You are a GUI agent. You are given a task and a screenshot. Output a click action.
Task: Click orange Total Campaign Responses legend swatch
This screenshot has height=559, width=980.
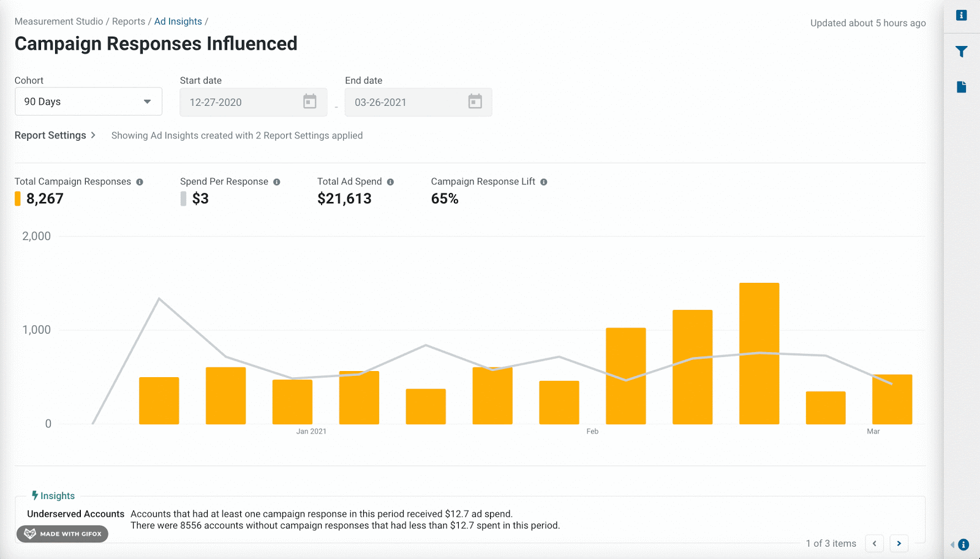[x=18, y=198]
